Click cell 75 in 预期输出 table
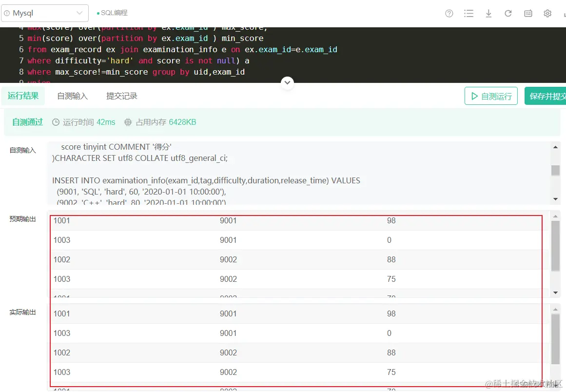The height and width of the screenshot is (392, 566). click(391, 279)
